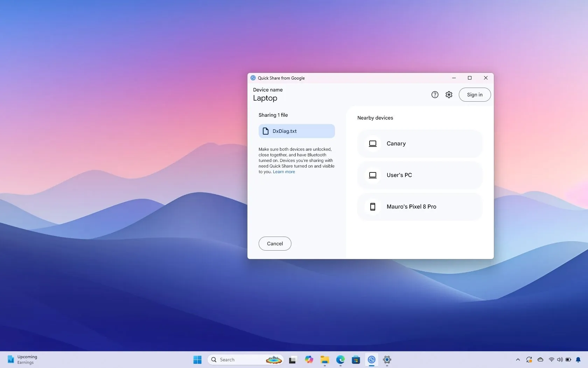The image size is (588, 368).
Task: Select the DxDiag.txt file chip
Action: coord(297,131)
